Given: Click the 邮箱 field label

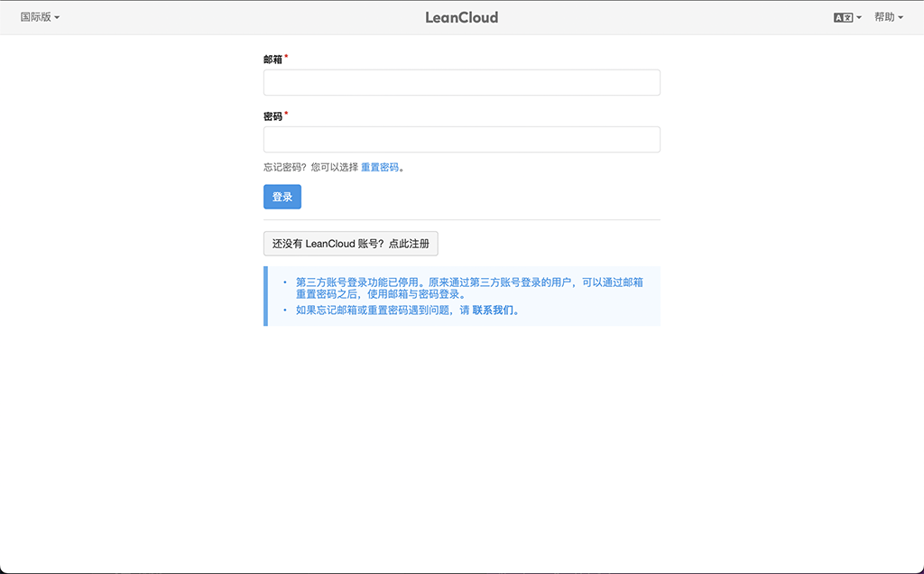Looking at the screenshot, I should pos(273,60).
